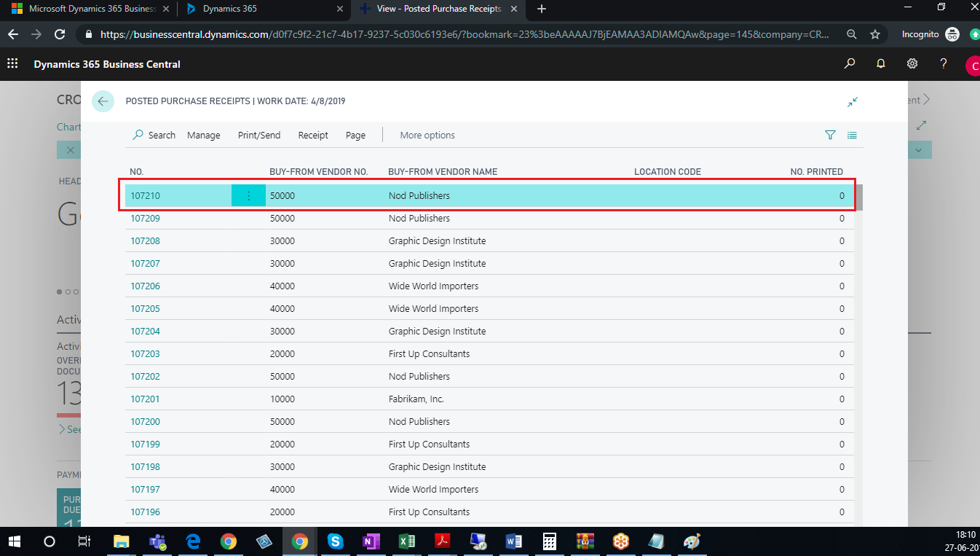Open posted receipt 107201
Viewport: 980px width, 556px height.
(x=145, y=399)
